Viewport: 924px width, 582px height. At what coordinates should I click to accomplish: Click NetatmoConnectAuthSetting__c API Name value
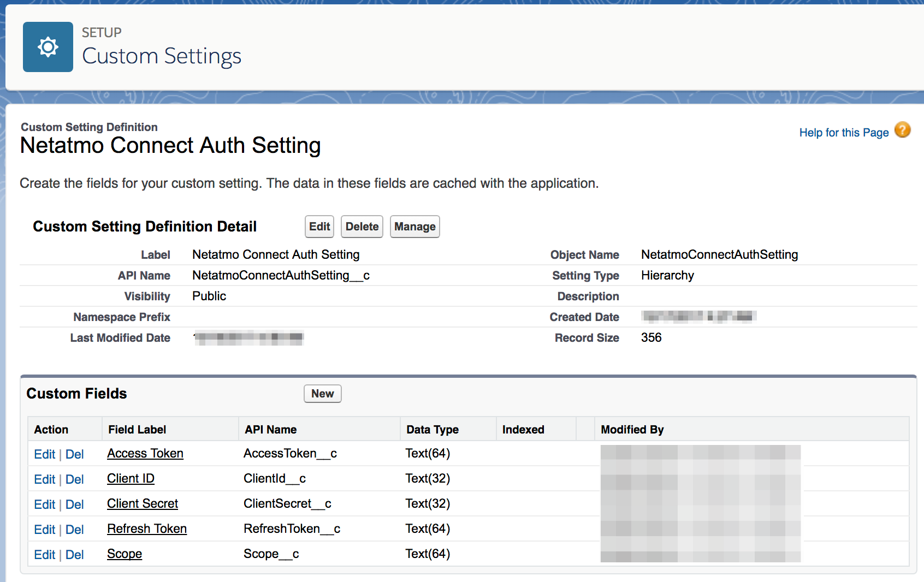pos(281,276)
